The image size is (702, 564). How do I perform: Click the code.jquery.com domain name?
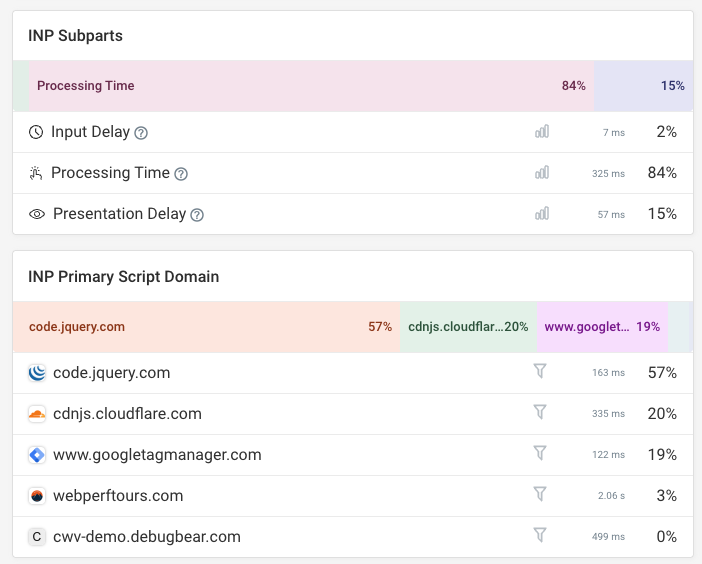111,373
